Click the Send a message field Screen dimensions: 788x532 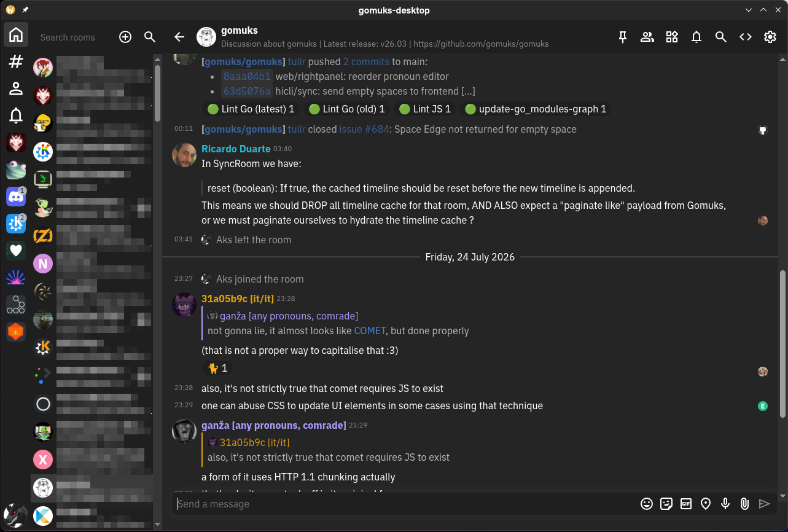pyautogui.click(x=405, y=504)
